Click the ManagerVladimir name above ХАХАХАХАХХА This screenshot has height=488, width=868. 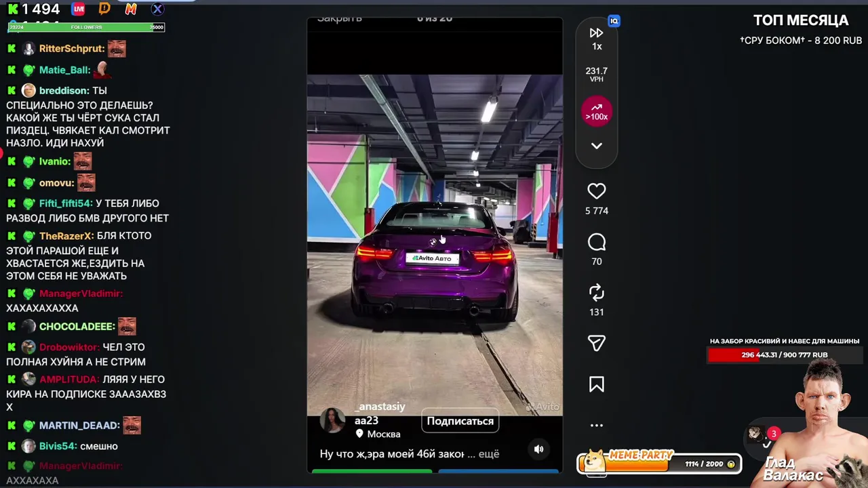click(x=81, y=293)
